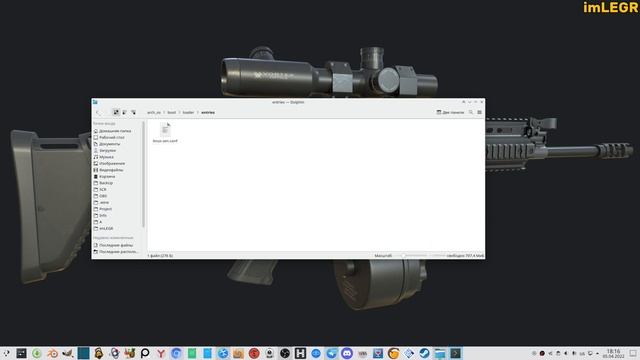
Task: Open Chromium browser from taskbar
Action: point(176,353)
